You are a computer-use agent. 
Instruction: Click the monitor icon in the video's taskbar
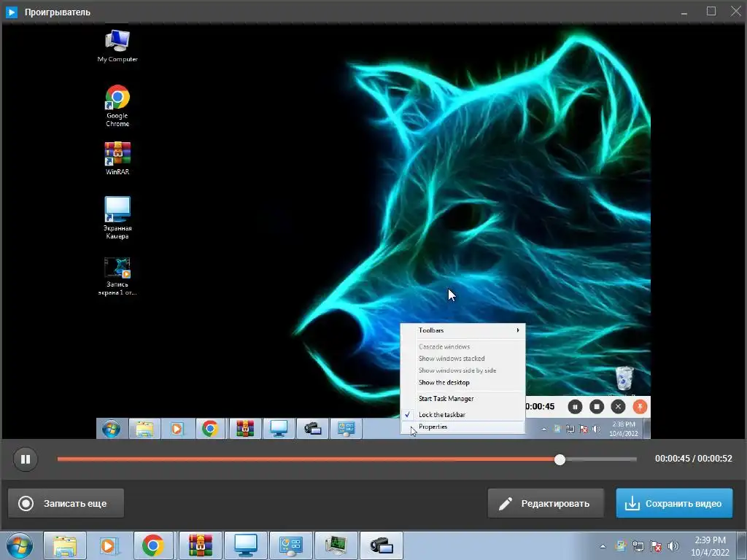(x=279, y=429)
